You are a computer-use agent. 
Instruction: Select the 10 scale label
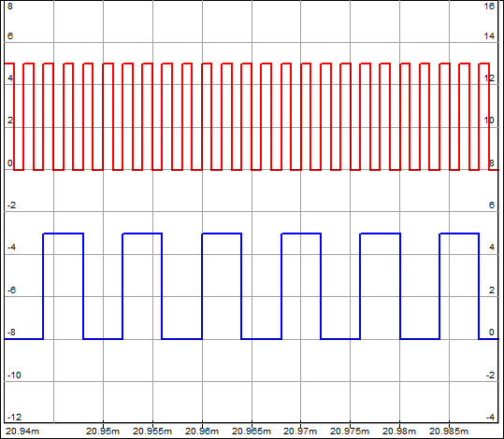point(489,120)
